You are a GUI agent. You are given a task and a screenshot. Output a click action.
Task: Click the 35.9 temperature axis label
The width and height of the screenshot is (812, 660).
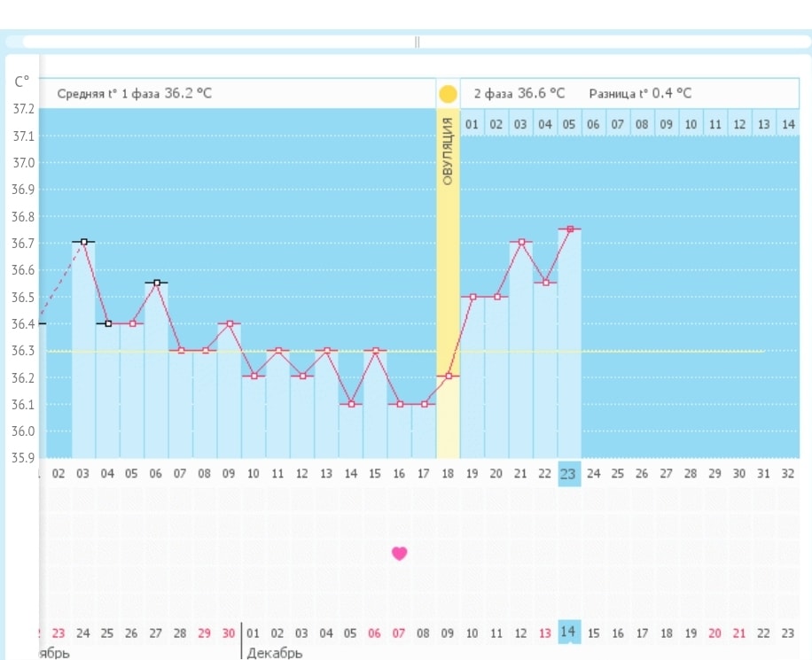click(x=23, y=458)
